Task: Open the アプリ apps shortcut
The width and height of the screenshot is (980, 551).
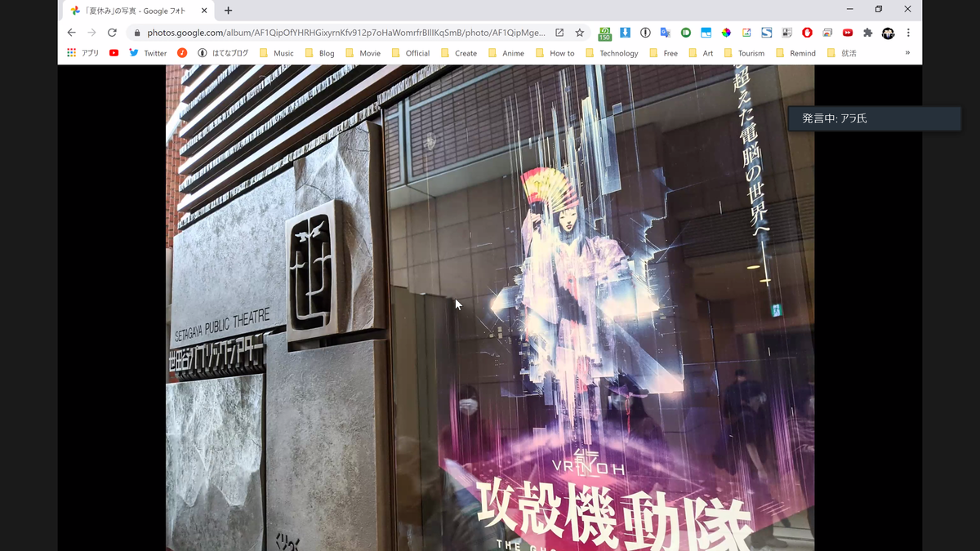Action: [82, 53]
